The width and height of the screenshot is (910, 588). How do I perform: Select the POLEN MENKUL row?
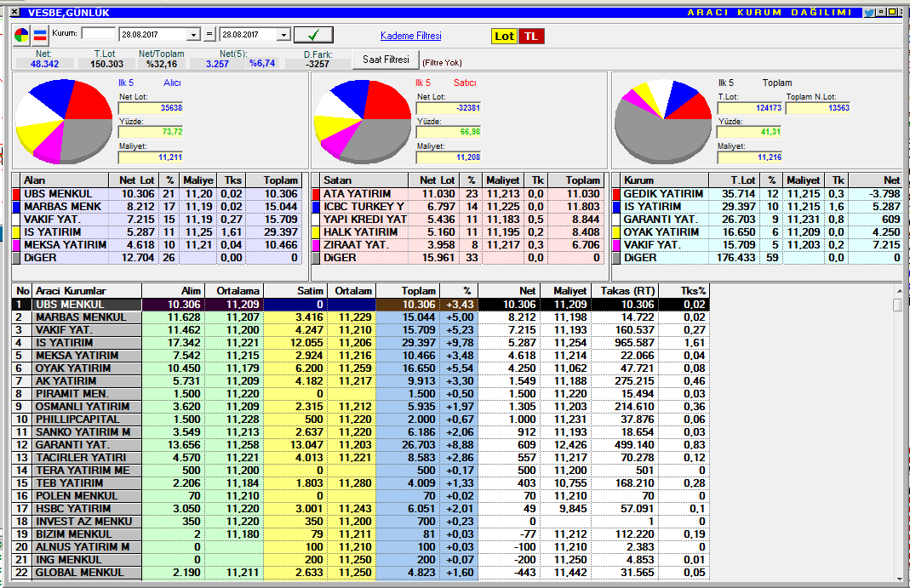[360, 496]
